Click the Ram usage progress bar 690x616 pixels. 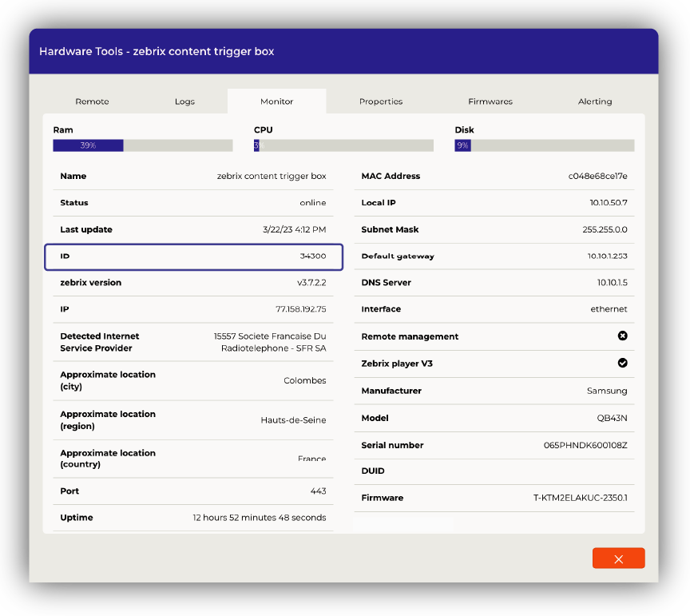pos(142,145)
